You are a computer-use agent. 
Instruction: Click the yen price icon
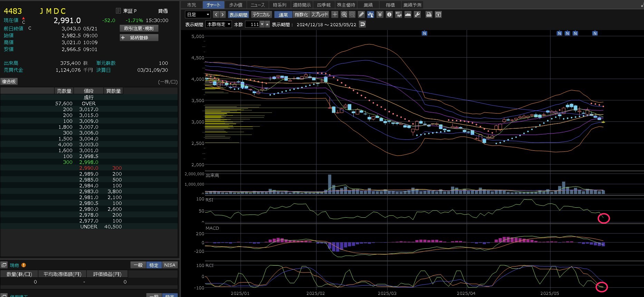point(380,14)
